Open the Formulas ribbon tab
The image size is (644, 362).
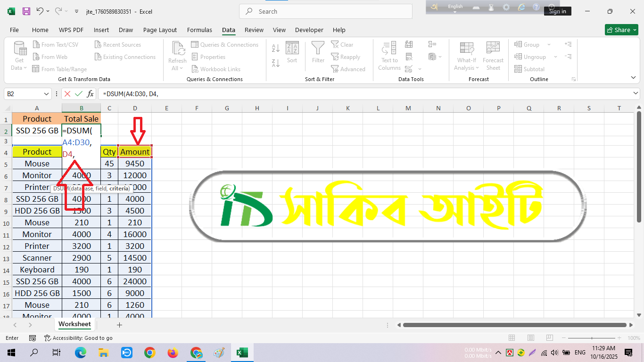click(199, 30)
